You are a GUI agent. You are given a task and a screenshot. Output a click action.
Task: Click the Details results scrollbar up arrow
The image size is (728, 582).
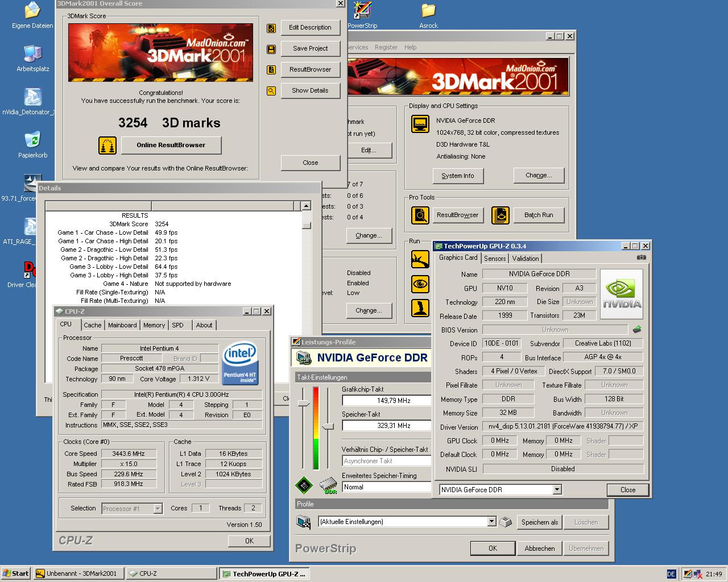[x=307, y=206]
